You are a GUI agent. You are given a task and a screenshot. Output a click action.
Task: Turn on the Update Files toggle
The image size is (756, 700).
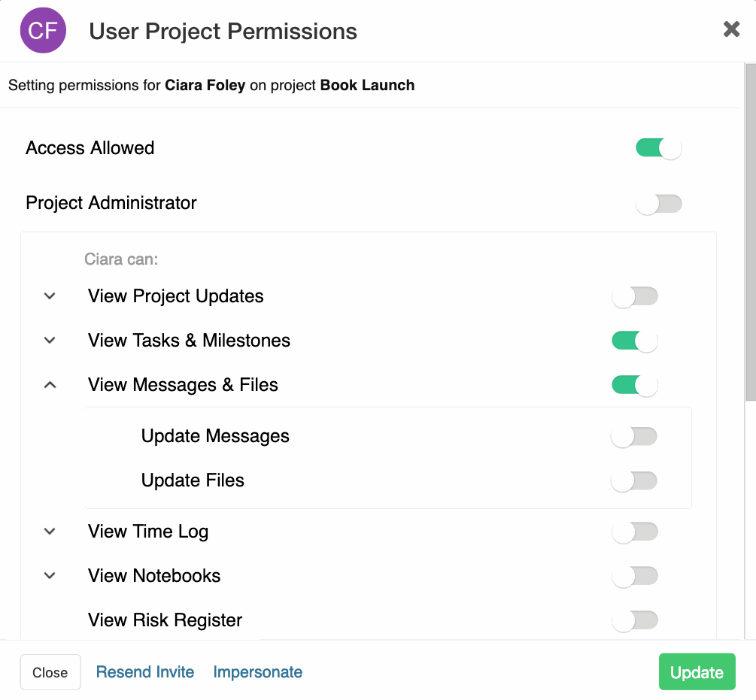634,480
